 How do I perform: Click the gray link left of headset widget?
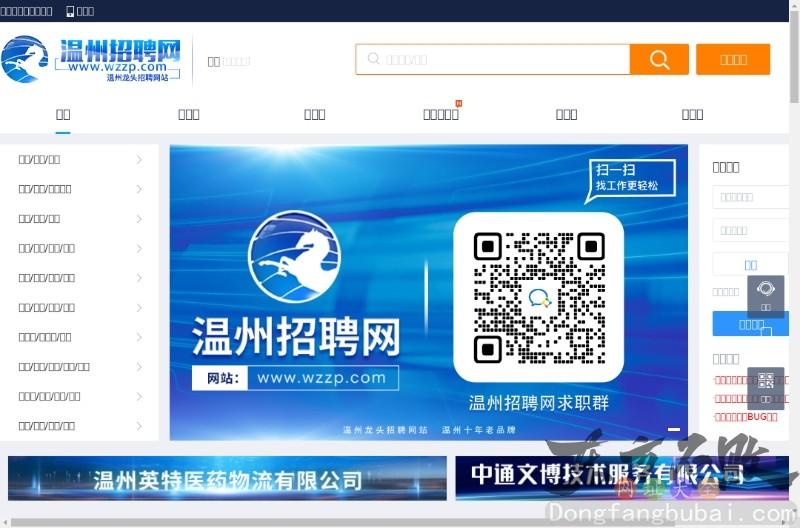click(x=726, y=292)
